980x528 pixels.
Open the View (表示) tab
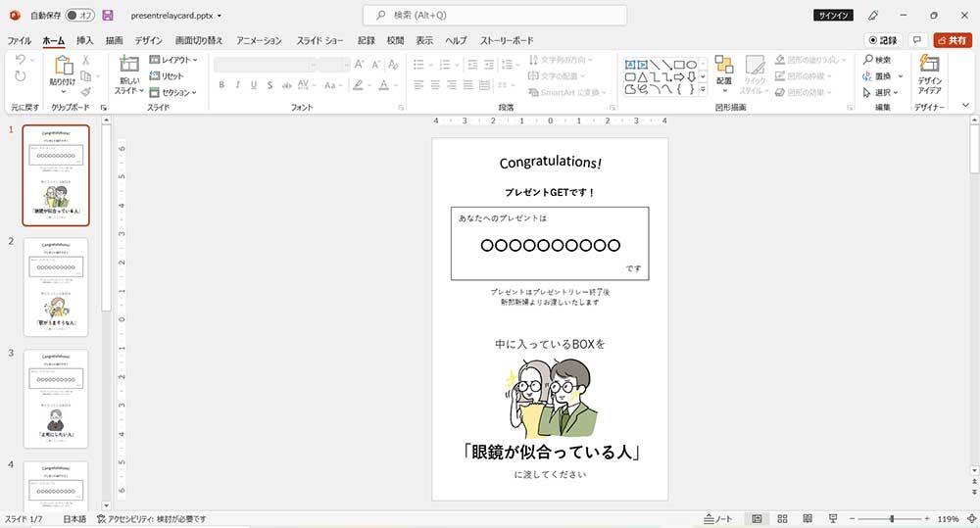click(424, 40)
